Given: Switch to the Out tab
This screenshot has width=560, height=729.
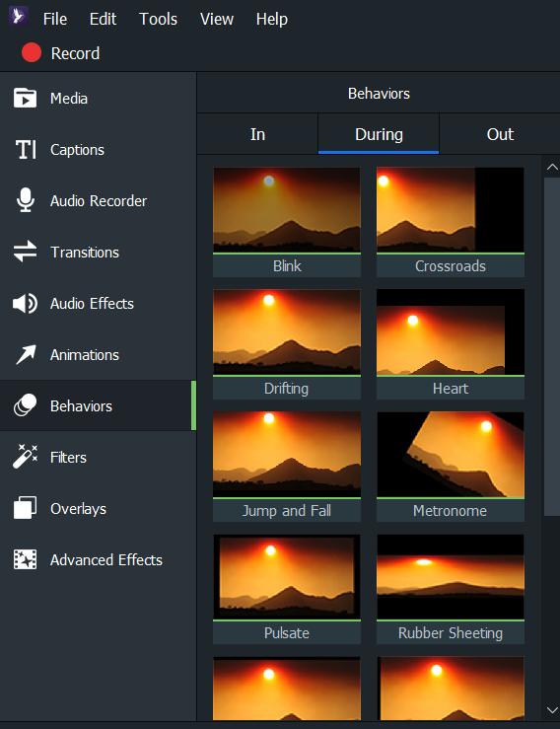Looking at the screenshot, I should point(500,134).
